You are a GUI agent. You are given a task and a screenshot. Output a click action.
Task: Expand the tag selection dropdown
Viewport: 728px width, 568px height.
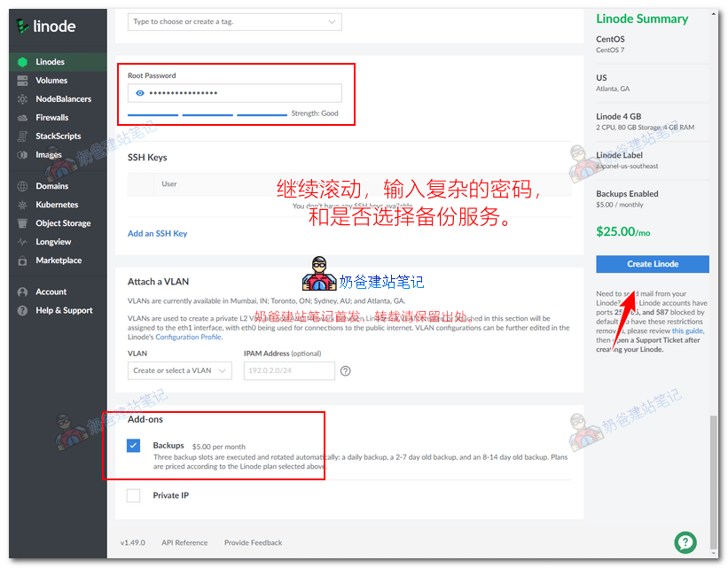(332, 21)
